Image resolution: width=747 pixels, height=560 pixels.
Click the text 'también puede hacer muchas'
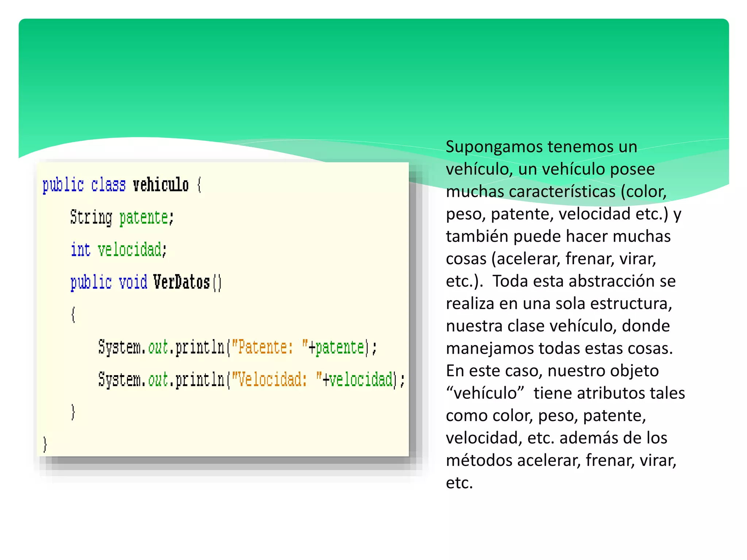(558, 236)
